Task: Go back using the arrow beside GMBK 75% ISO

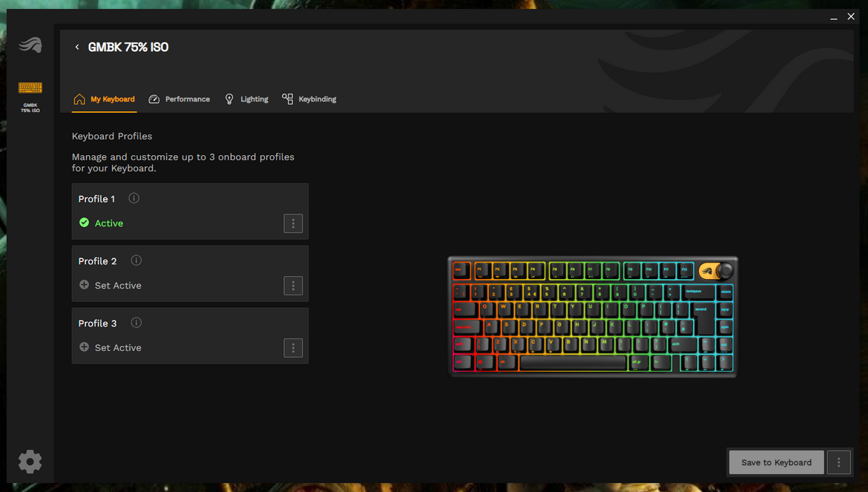Action: [77, 47]
